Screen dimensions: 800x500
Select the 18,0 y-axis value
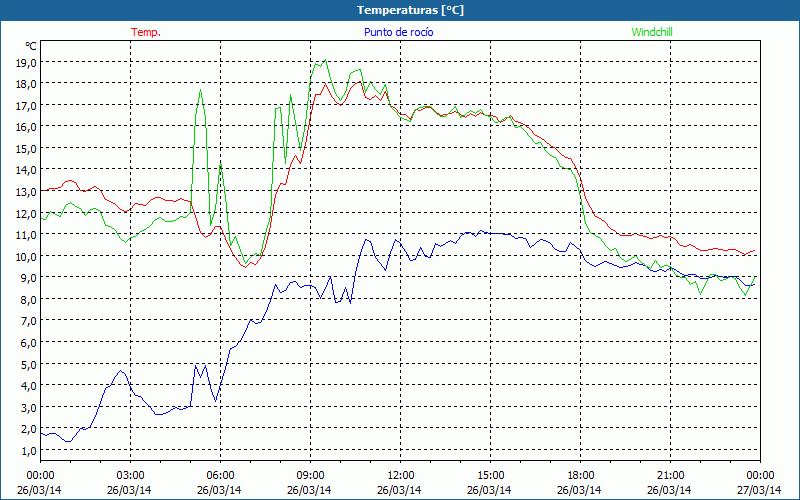pos(27,84)
